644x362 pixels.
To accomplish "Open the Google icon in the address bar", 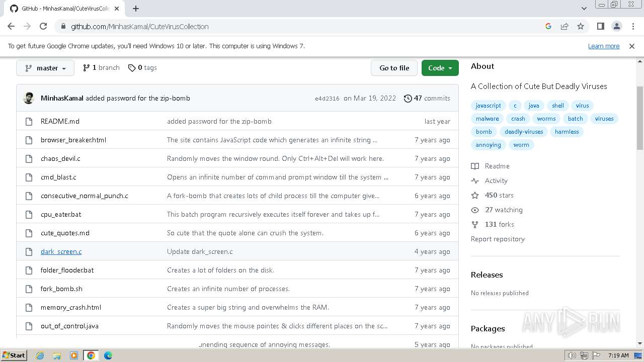I will click(548, 26).
